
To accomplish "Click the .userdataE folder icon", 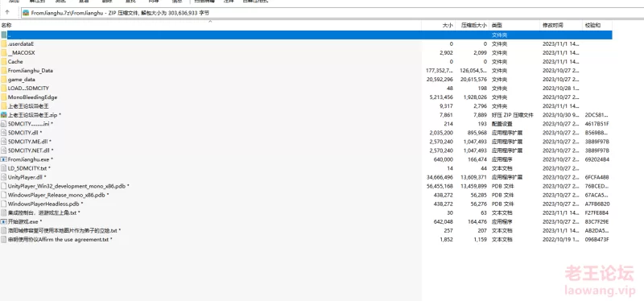I will point(4,44).
